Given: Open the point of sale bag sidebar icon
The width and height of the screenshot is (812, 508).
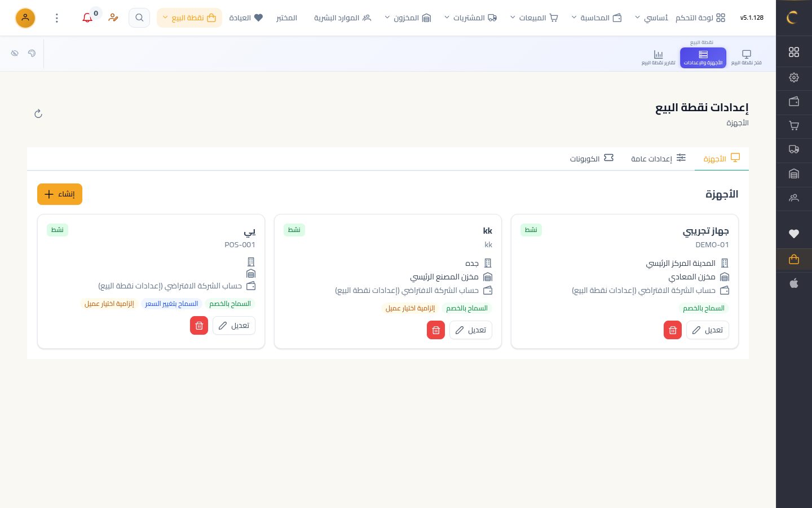Looking at the screenshot, I should [794, 260].
